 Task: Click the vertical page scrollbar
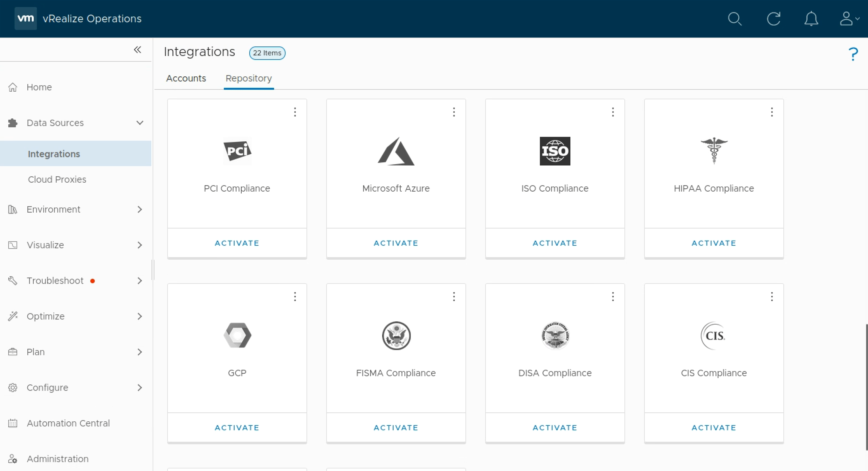click(866, 386)
